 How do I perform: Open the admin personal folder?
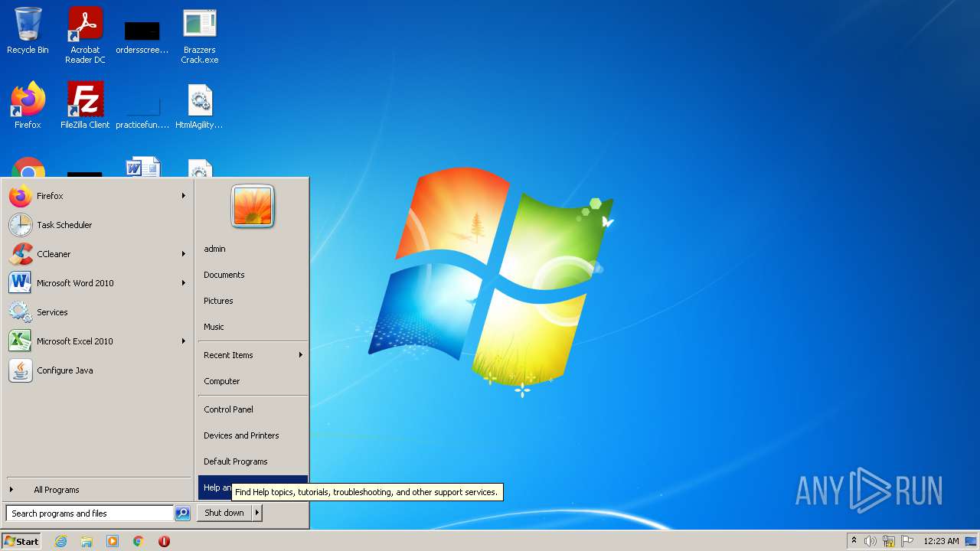pos(253,249)
